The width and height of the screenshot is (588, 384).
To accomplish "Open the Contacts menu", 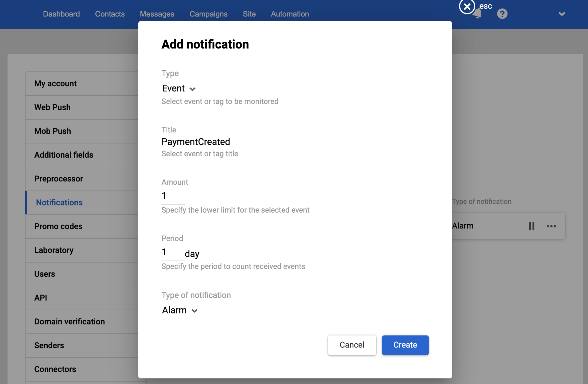I will pos(110,14).
